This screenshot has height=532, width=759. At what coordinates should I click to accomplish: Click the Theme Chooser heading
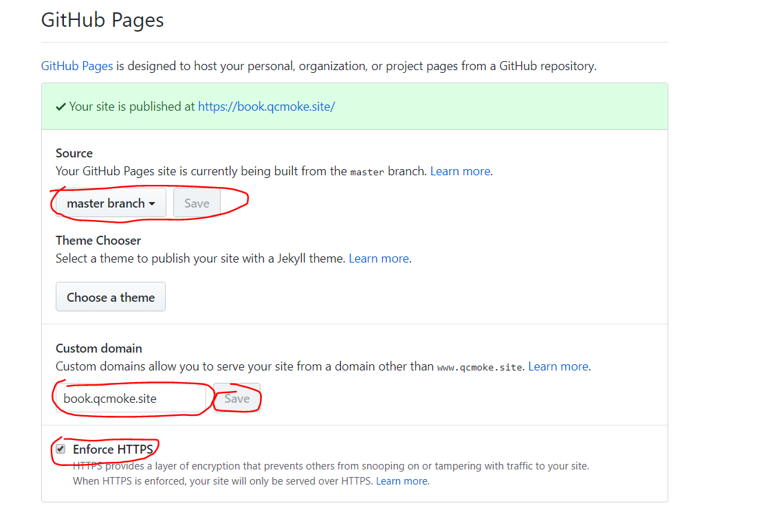[98, 241]
